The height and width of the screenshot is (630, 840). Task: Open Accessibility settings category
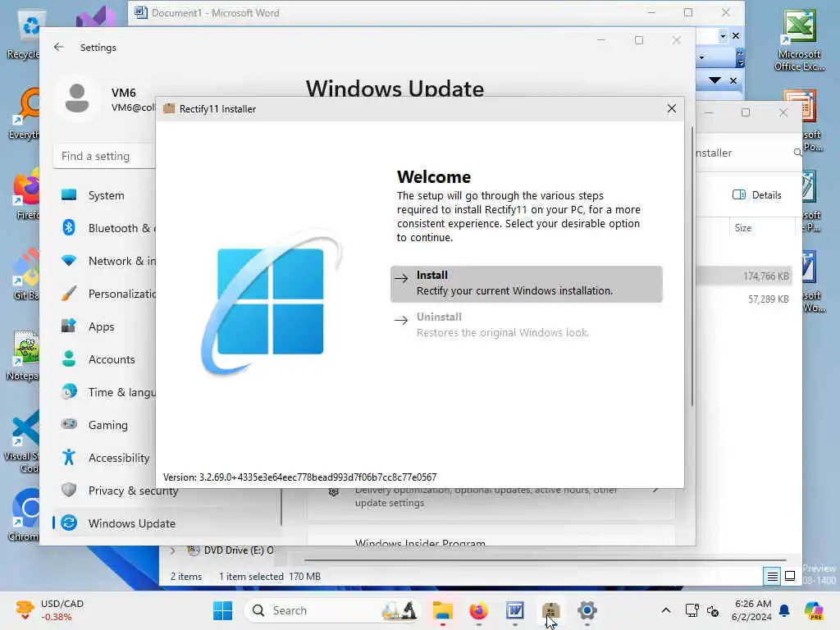click(105, 458)
